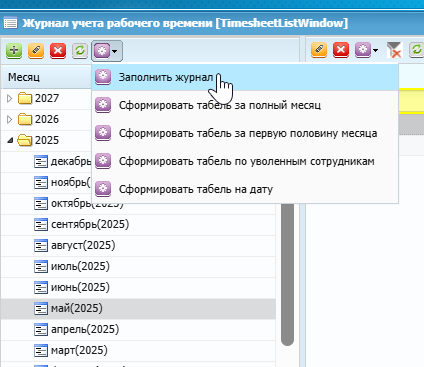Expand the 2026 folder arrow
The width and height of the screenshot is (424, 367).
[x=10, y=119]
